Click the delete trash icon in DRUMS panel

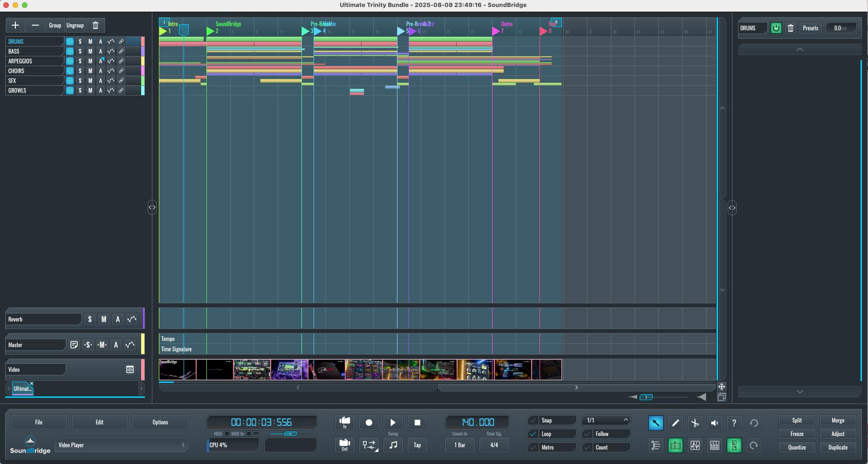pyautogui.click(x=791, y=28)
